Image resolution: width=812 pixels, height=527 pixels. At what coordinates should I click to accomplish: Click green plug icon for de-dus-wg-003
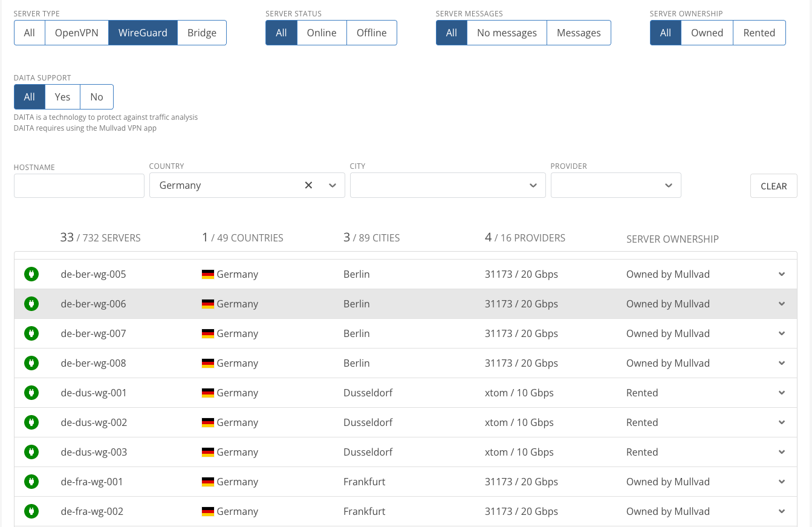31,452
